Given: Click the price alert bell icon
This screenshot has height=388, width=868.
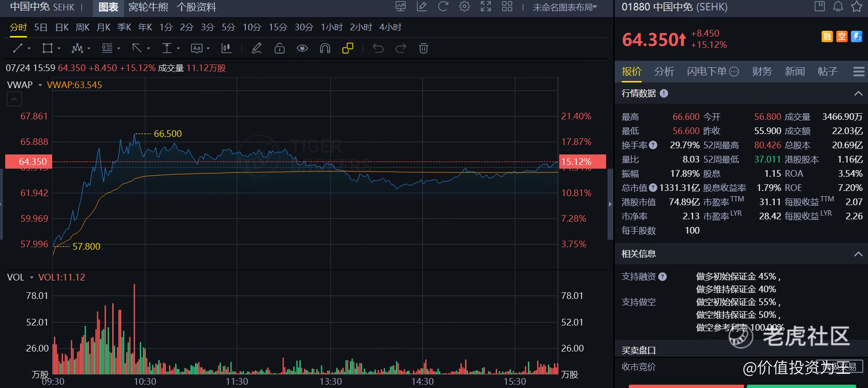Looking at the screenshot, I should [x=838, y=7].
